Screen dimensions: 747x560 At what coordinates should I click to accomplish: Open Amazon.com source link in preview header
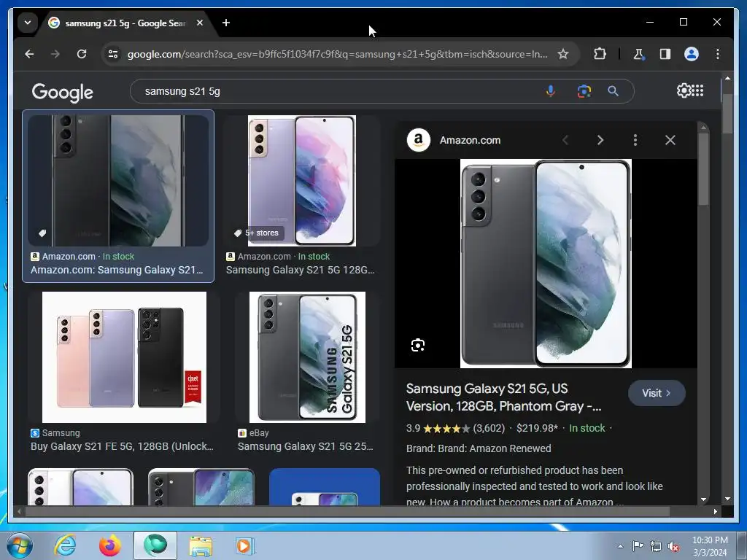click(x=470, y=141)
